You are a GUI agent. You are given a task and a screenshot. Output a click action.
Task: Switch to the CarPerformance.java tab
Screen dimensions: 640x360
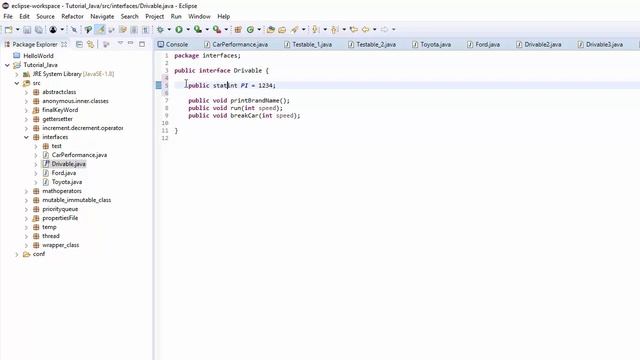pos(236,44)
